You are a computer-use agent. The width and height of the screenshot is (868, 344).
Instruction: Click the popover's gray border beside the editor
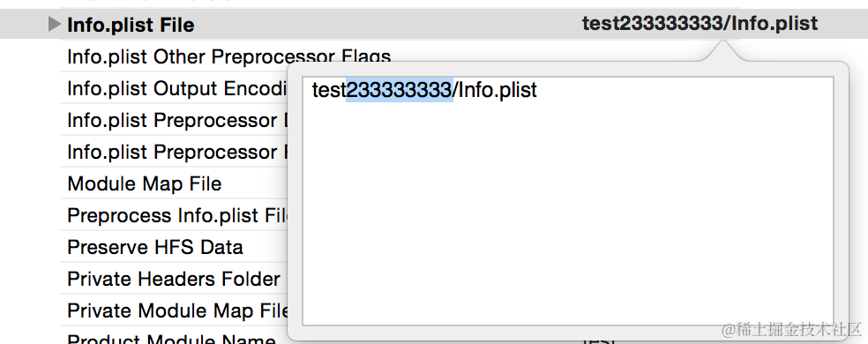(x=841, y=200)
